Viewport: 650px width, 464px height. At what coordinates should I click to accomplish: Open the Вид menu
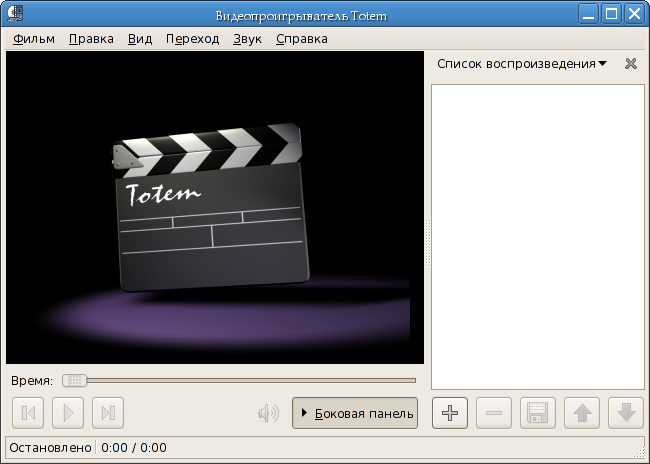click(x=140, y=39)
